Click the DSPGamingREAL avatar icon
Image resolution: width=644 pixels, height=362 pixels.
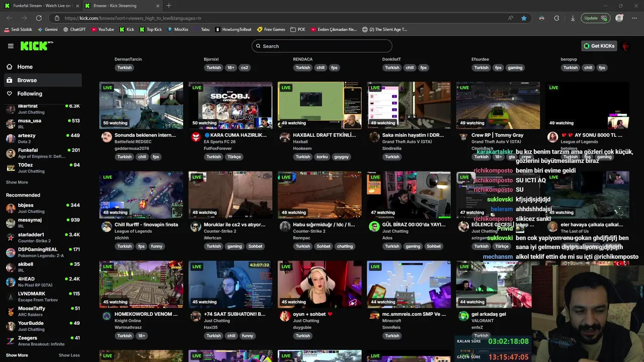(11, 252)
